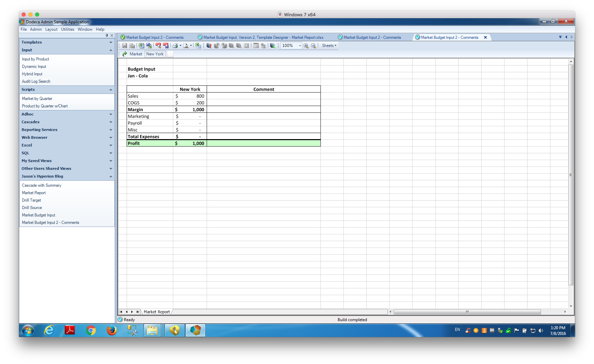Click the Export to Excel icon
This screenshot has height=364, width=594.
[141, 46]
